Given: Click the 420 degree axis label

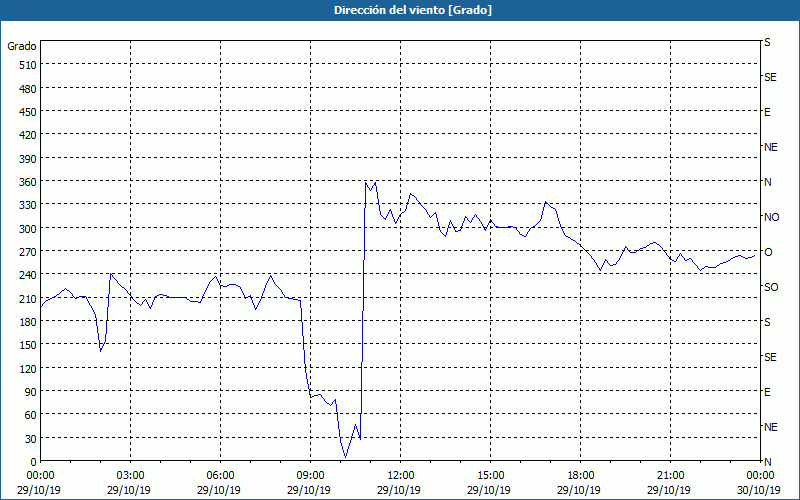Looking at the screenshot, I should 29,135.
